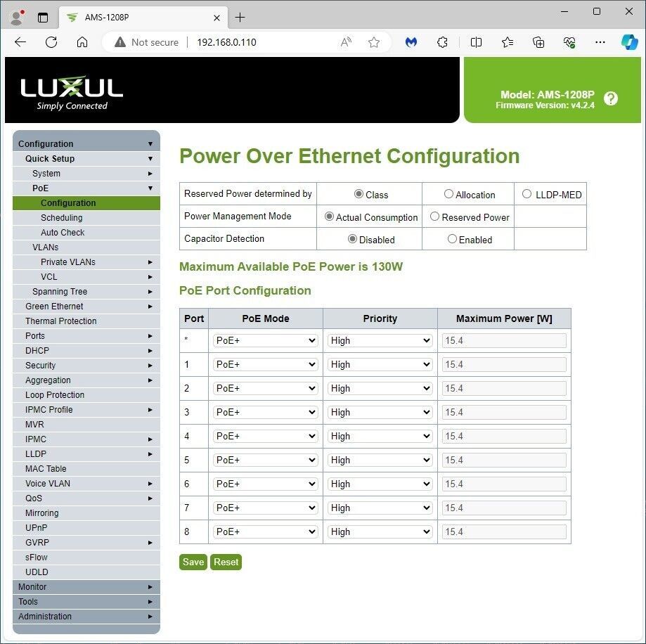This screenshot has height=644, width=646.
Task: Open Loop Protection menu item
Action: [x=86, y=394]
